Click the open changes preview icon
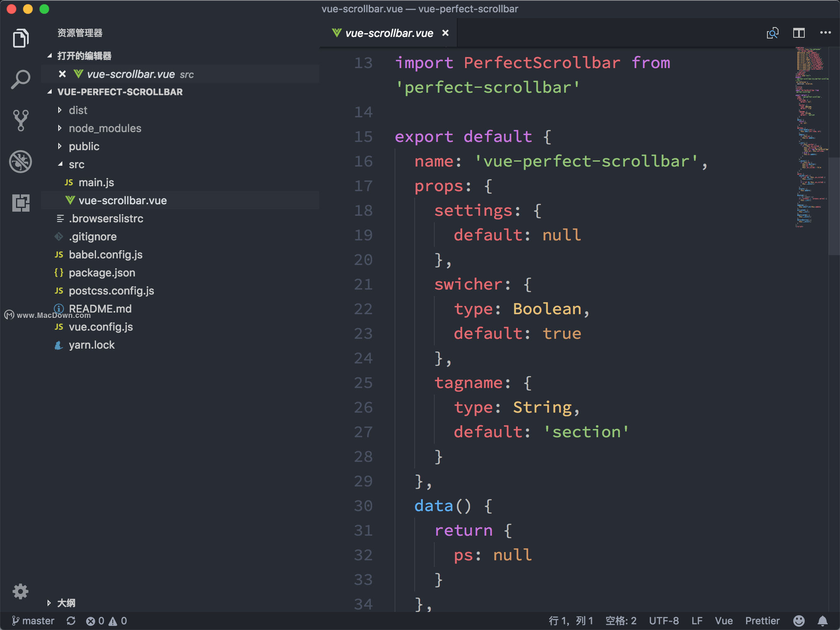Screen dimensions: 840x630 pos(772,33)
